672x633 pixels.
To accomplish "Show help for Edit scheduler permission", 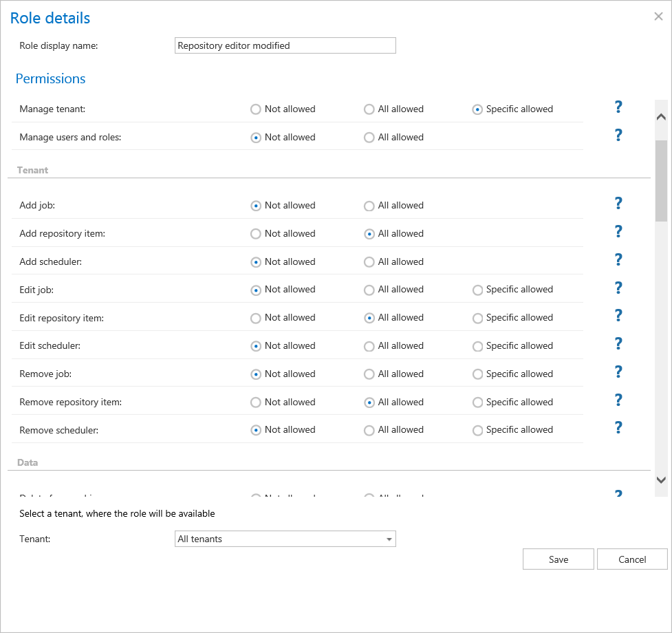I will pos(618,344).
